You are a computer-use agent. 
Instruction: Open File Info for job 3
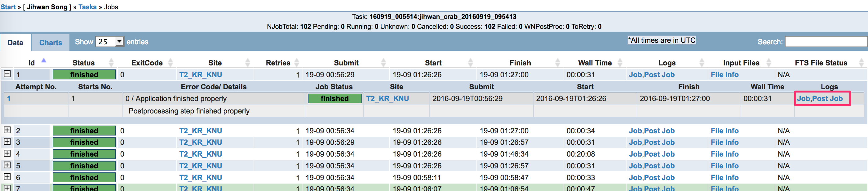(x=724, y=142)
